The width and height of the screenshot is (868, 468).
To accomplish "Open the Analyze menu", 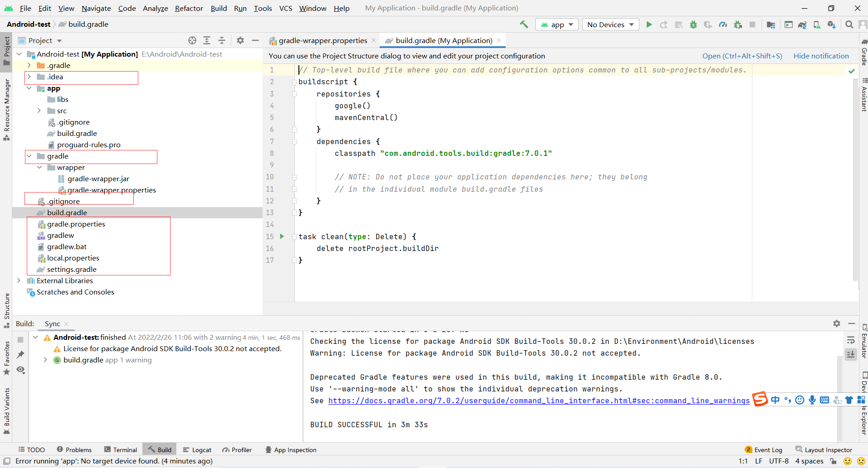I will click(156, 8).
